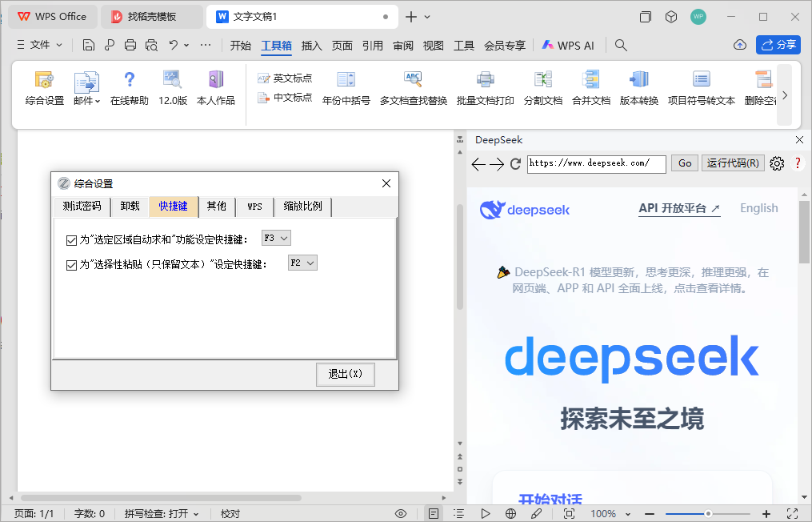
Task: Expand undo history dropdown arrow
Action: click(186, 45)
